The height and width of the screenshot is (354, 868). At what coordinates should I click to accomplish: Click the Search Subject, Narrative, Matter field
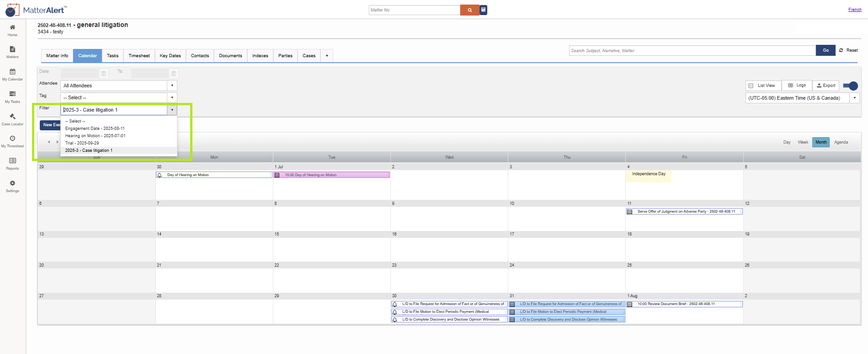tap(692, 50)
